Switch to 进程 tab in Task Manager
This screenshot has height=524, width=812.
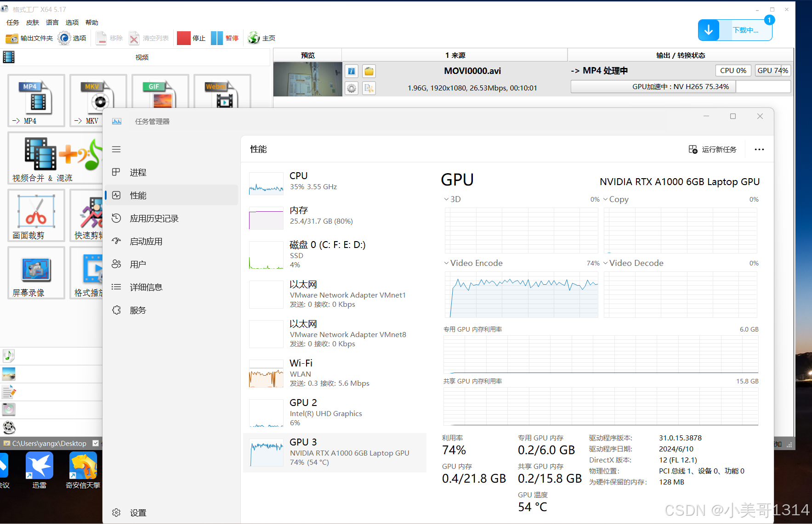[x=171, y=172]
